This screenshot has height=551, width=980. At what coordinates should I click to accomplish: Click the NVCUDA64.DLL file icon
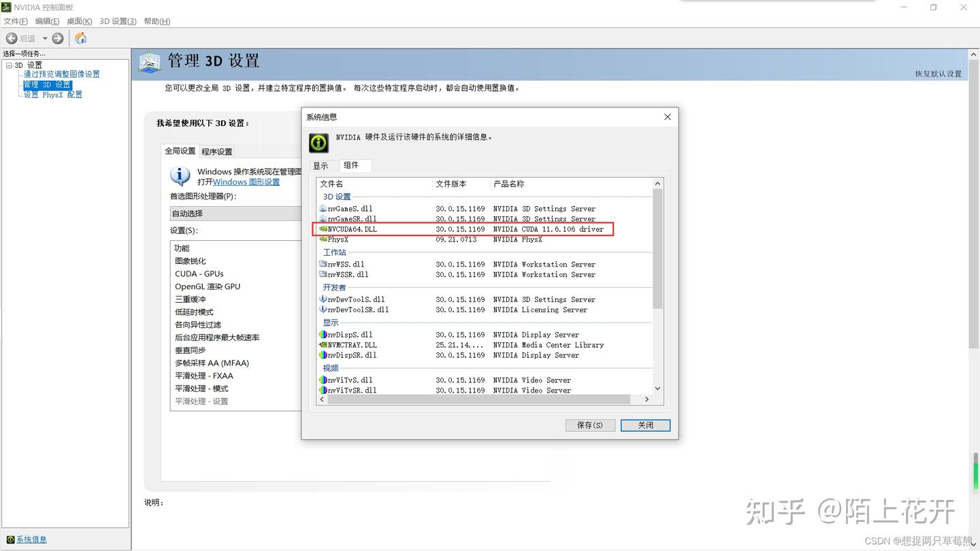tap(323, 229)
